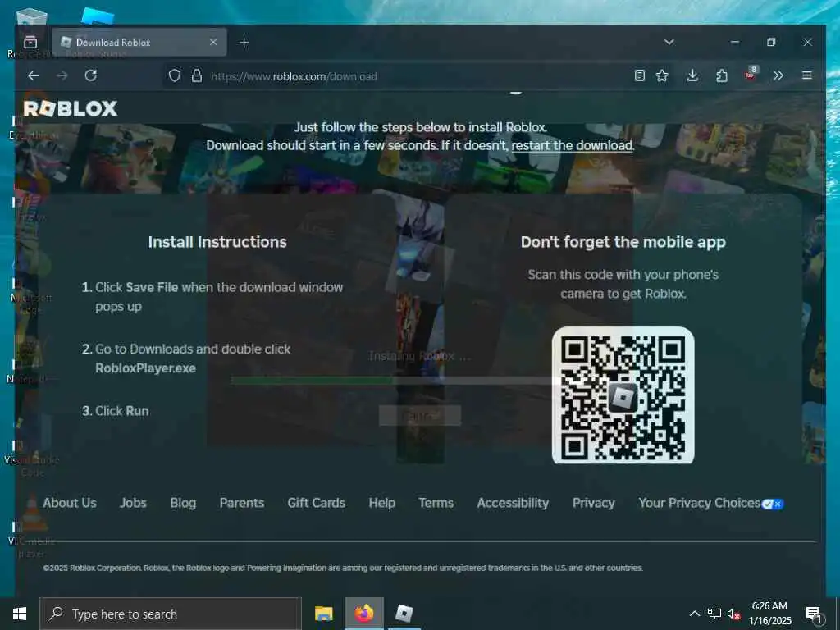Open tracking protection shield icon
Image resolution: width=840 pixels, height=630 pixels.
click(174, 75)
